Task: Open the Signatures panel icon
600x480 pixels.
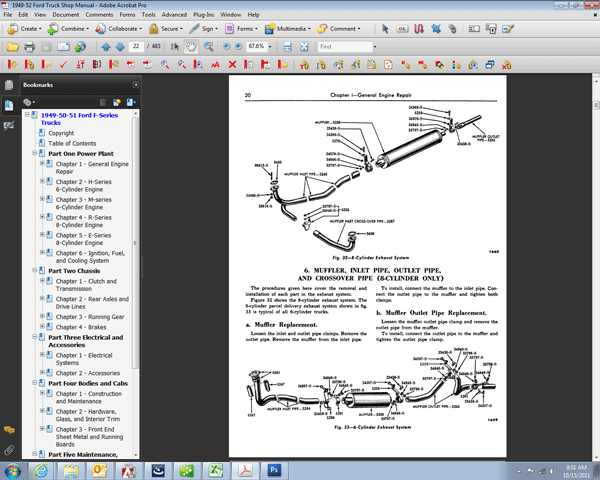Action: 9,126
